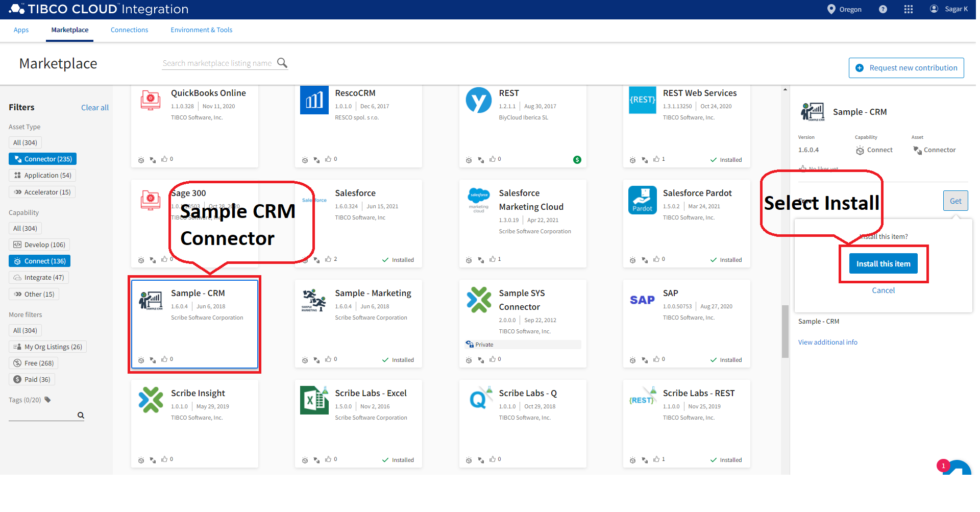
Task: Click the marketplace list scrollbar thumb
Action: pyautogui.click(x=785, y=331)
